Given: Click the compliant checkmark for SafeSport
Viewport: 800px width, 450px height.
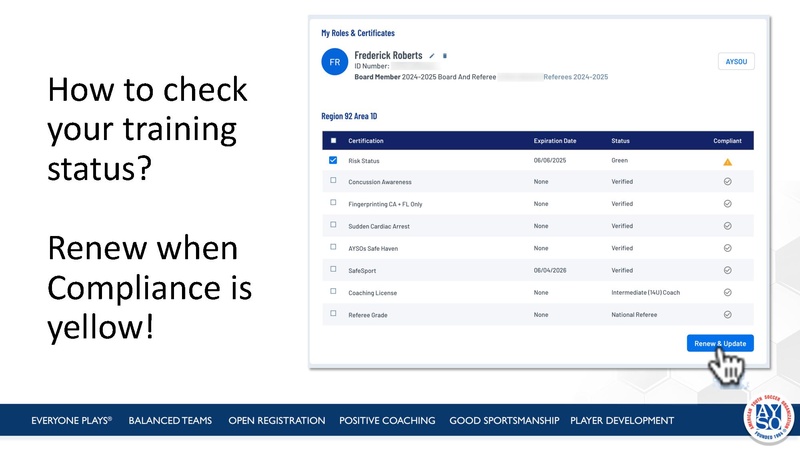Looking at the screenshot, I should tap(728, 270).
